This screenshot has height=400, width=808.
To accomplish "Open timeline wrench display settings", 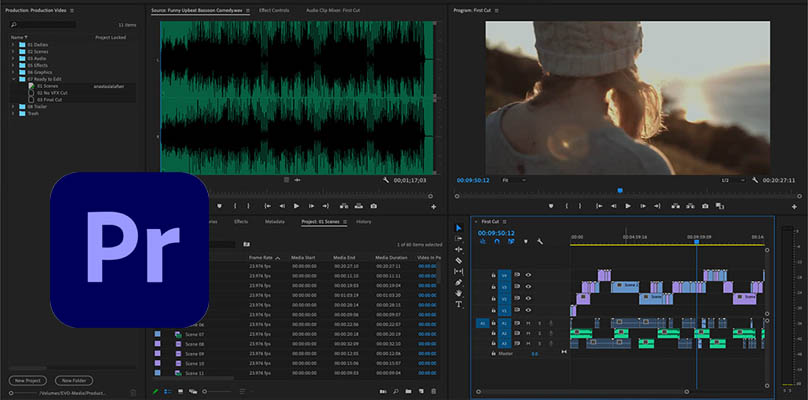I will (x=540, y=241).
